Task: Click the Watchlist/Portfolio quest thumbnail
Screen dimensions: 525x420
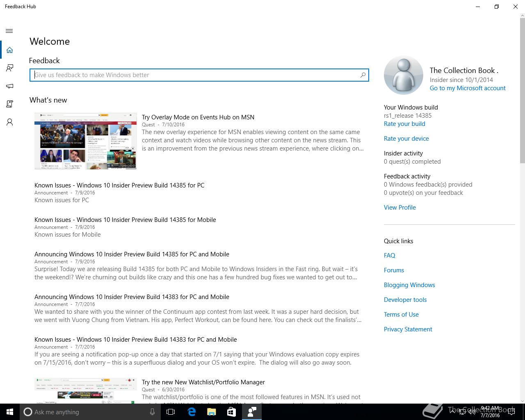Action: click(86, 390)
